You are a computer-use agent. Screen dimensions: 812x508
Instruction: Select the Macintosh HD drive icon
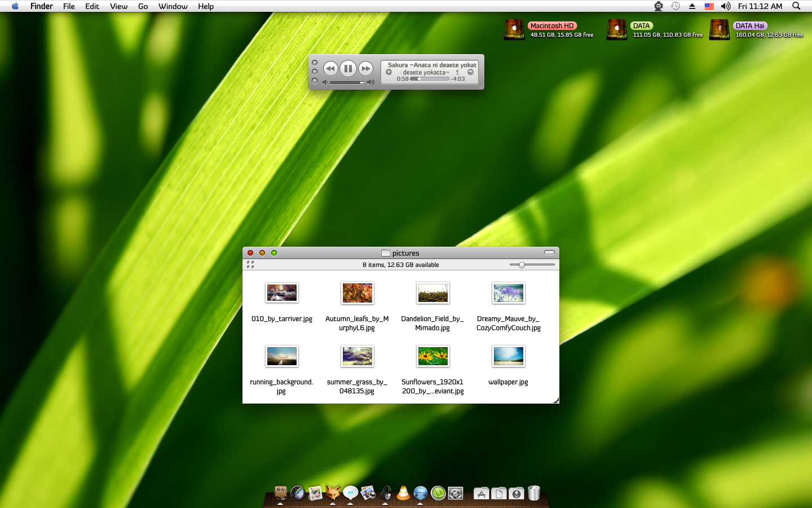[514, 29]
